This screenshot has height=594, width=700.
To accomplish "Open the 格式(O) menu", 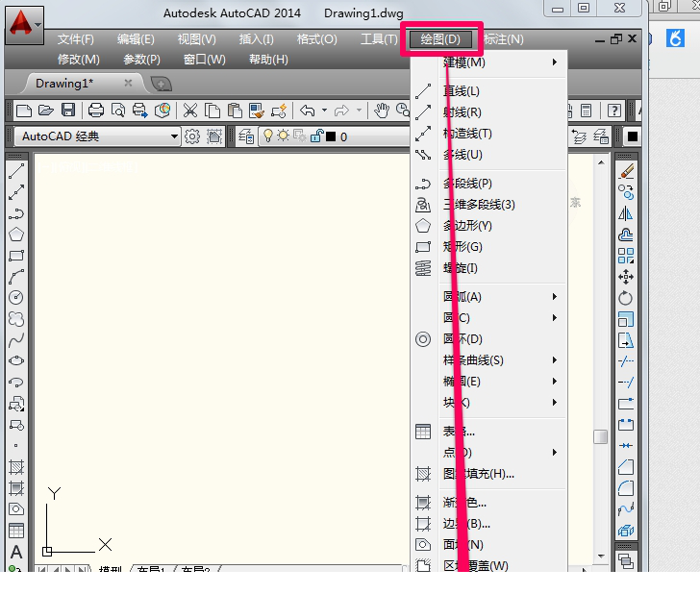I will click(317, 39).
